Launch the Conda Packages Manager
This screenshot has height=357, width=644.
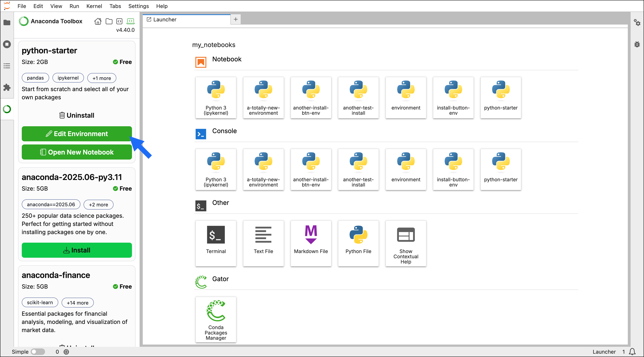(216, 319)
